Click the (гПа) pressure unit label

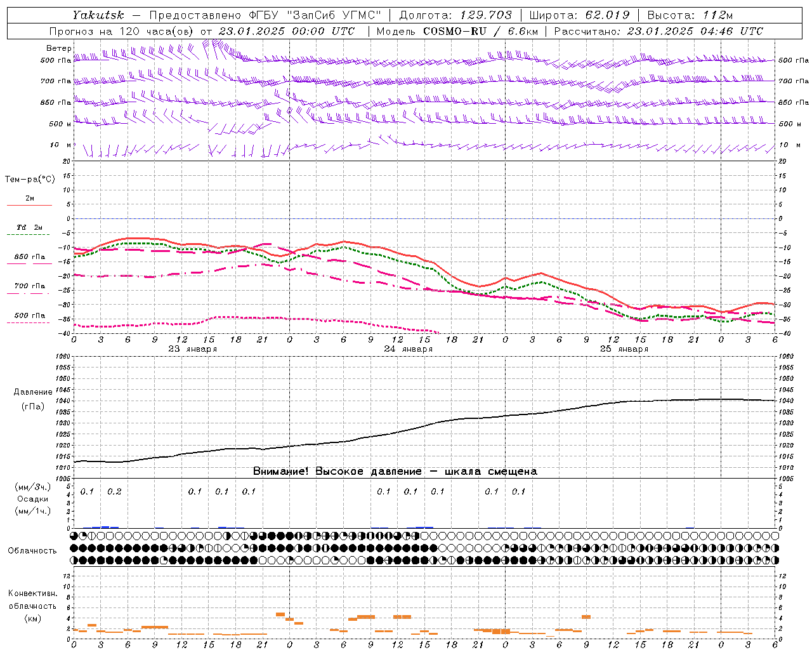(x=33, y=406)
